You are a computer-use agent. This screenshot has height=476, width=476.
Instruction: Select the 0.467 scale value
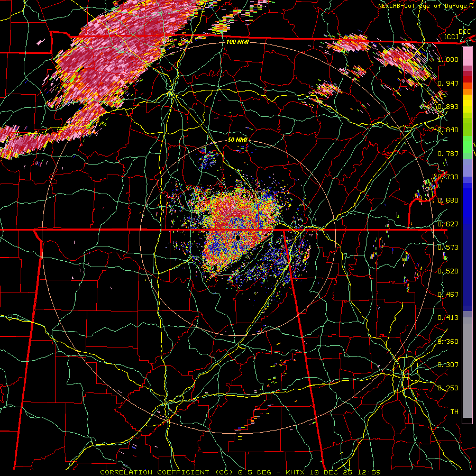448,295
